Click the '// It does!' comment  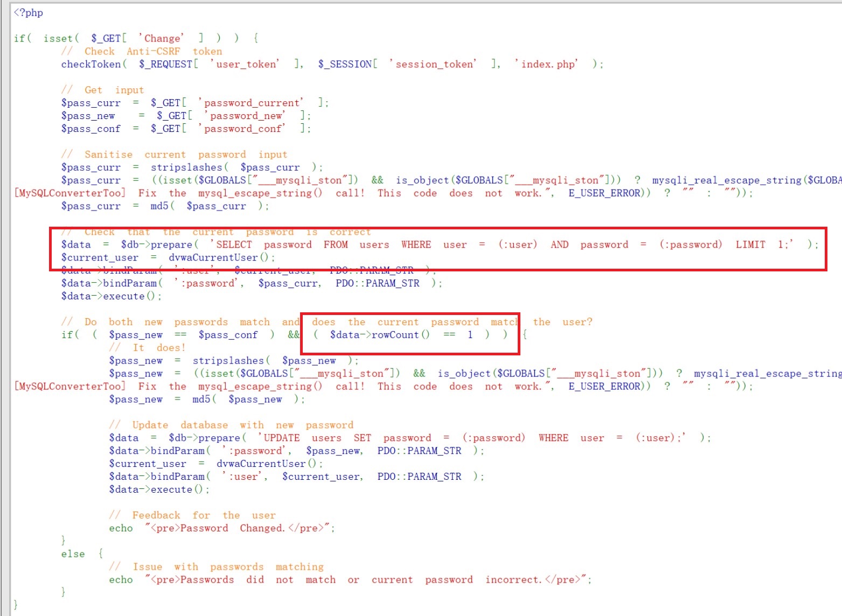pos(147,348)
